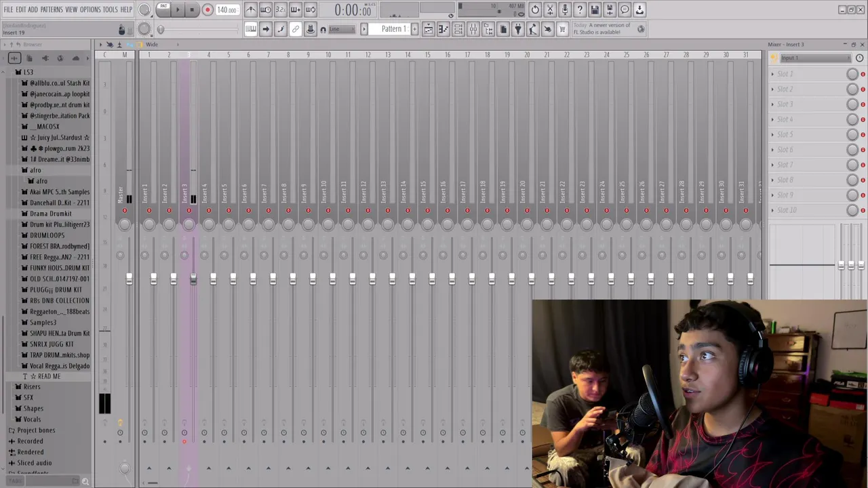
Task: Open the Line snap dropdown
Action: (342, 29)
